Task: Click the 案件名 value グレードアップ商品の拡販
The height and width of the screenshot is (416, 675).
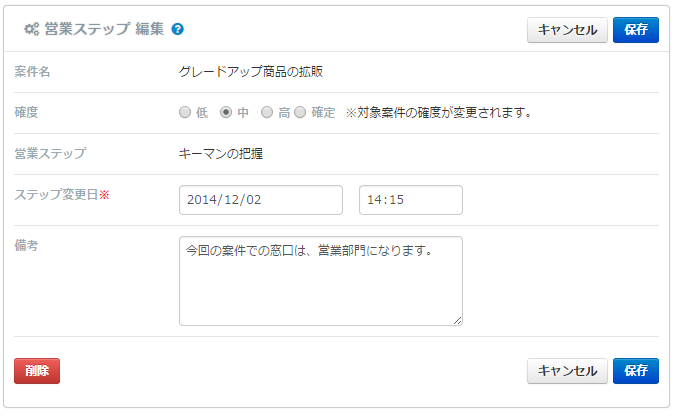Action: tap(251, 71)
